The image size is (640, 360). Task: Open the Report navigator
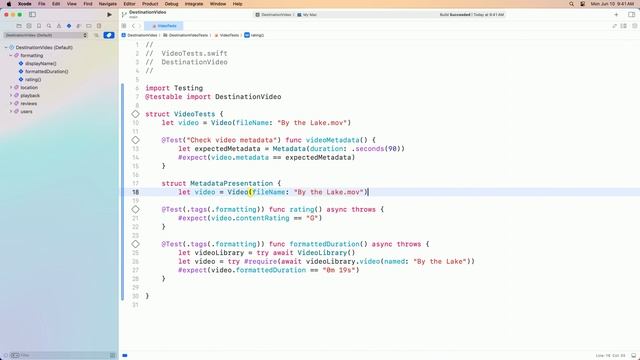pos(99,26)
